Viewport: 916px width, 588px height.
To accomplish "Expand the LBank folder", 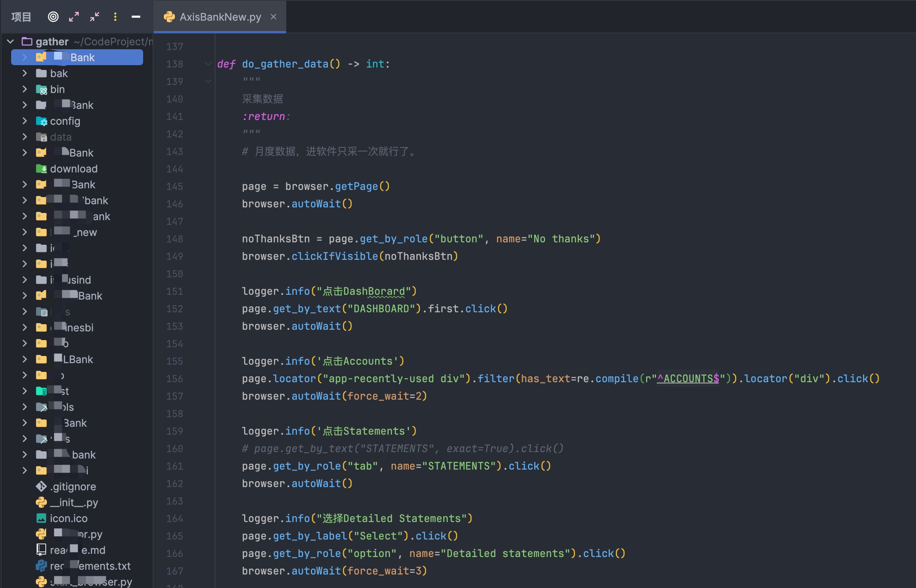I will [x=25, y=359].
